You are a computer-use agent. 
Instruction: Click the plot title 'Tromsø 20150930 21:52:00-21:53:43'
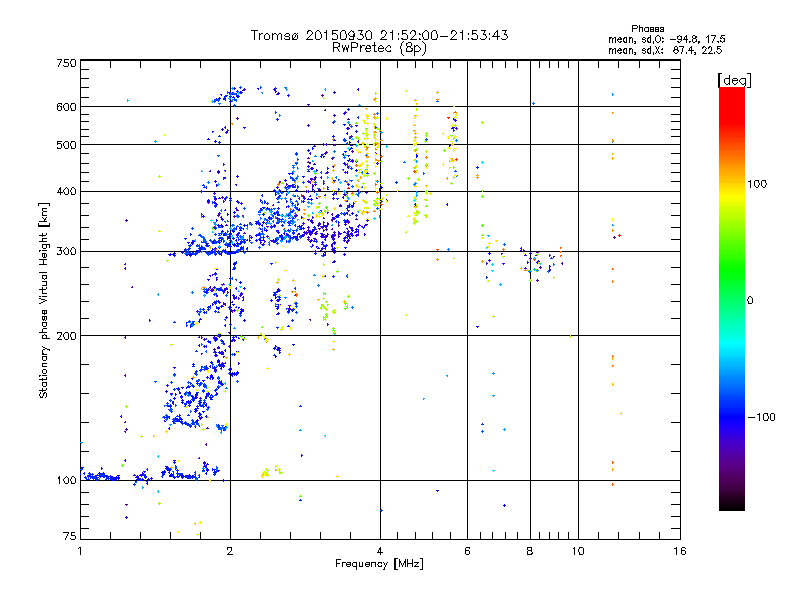coord(379,35)
